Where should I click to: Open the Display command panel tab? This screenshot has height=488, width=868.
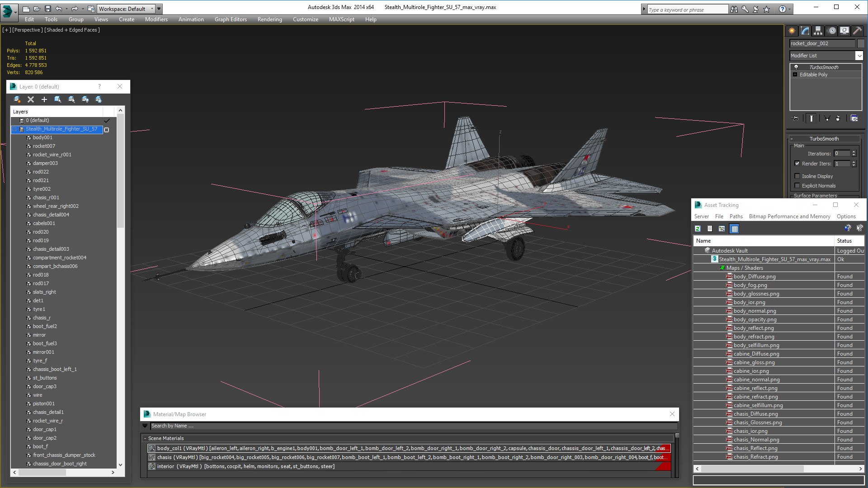pos(844,31)
